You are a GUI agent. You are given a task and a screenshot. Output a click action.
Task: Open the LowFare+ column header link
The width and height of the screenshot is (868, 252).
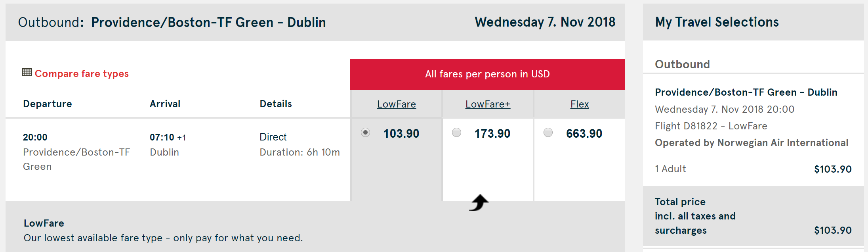[x=488, y=104]
